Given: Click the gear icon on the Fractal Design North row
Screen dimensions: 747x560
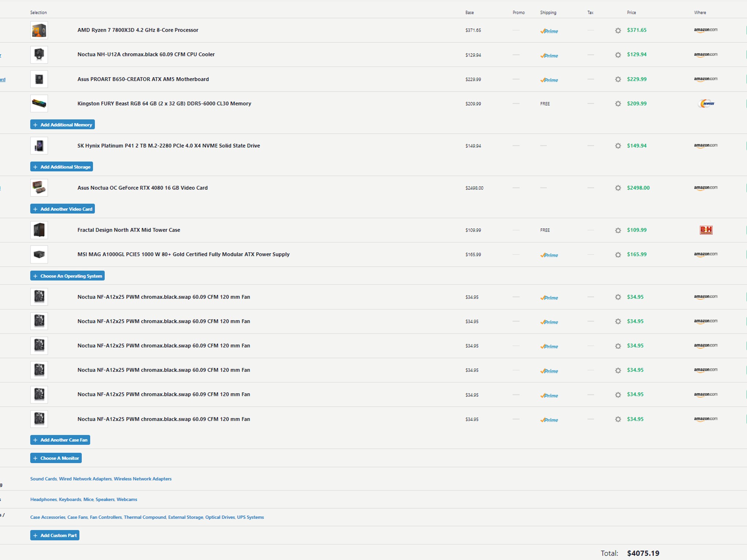Looking at the screenshot, I should [x=618, y=230].
